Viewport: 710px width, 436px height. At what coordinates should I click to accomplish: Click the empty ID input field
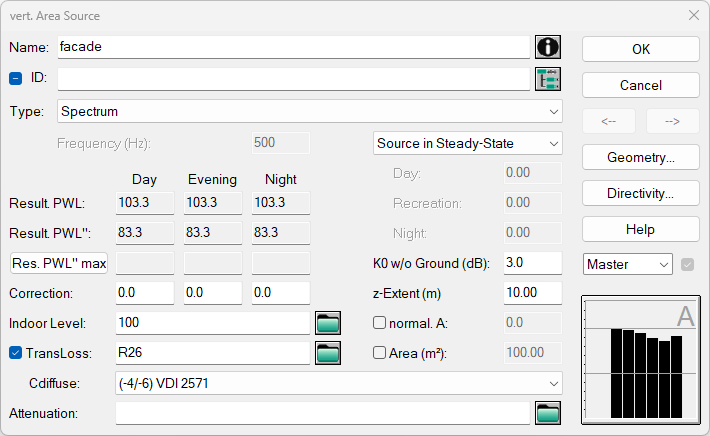click(x=293, y=79)
